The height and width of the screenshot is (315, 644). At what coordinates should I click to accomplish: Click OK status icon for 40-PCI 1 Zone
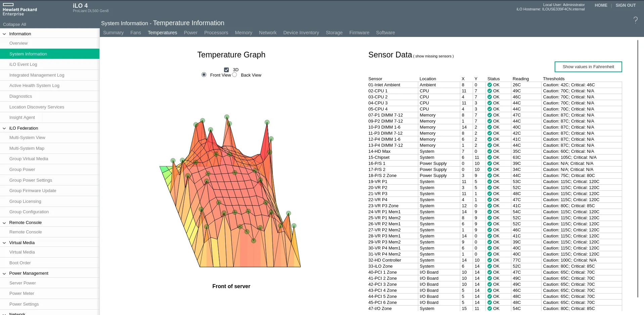[x=489, y=272]
